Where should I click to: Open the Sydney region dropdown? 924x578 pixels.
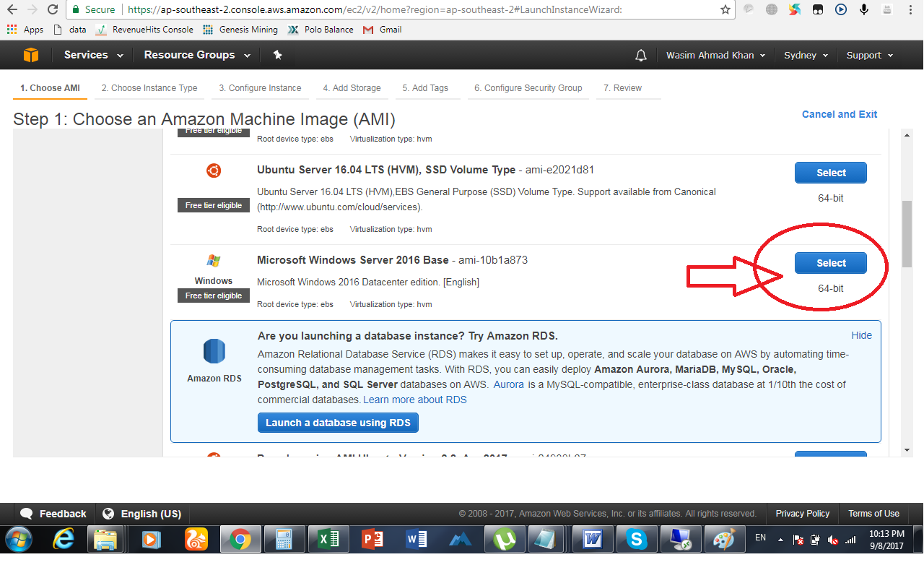pos(806,55)
